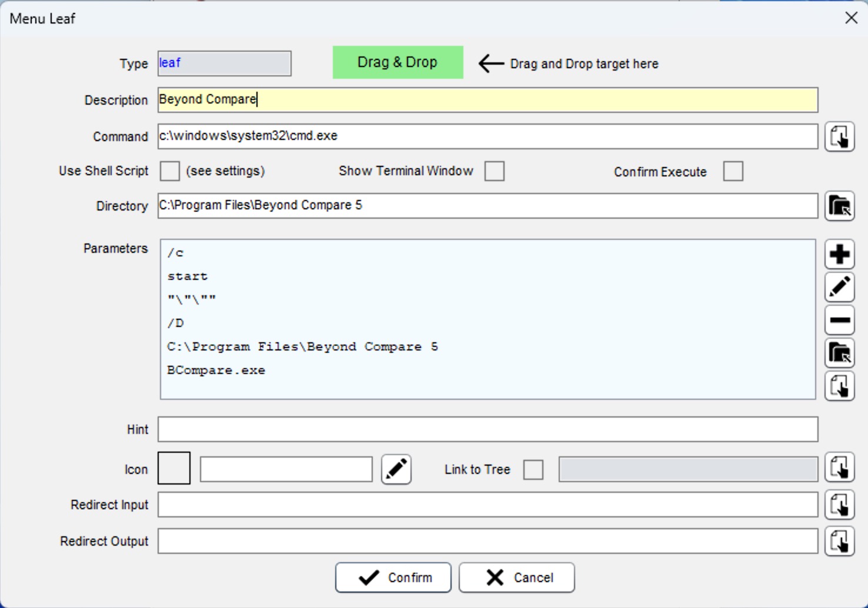The width and height of the screenshot is (868, 608).
Task: Click file picker icon below Parameters folder icon
Action: click(x=839, y=386)
